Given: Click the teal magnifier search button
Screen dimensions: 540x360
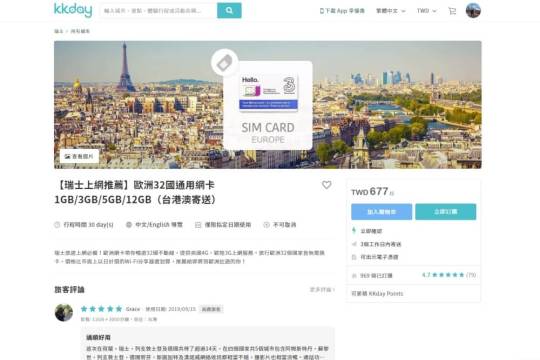Looking at the screenshot, I should [x=229, y=11].
